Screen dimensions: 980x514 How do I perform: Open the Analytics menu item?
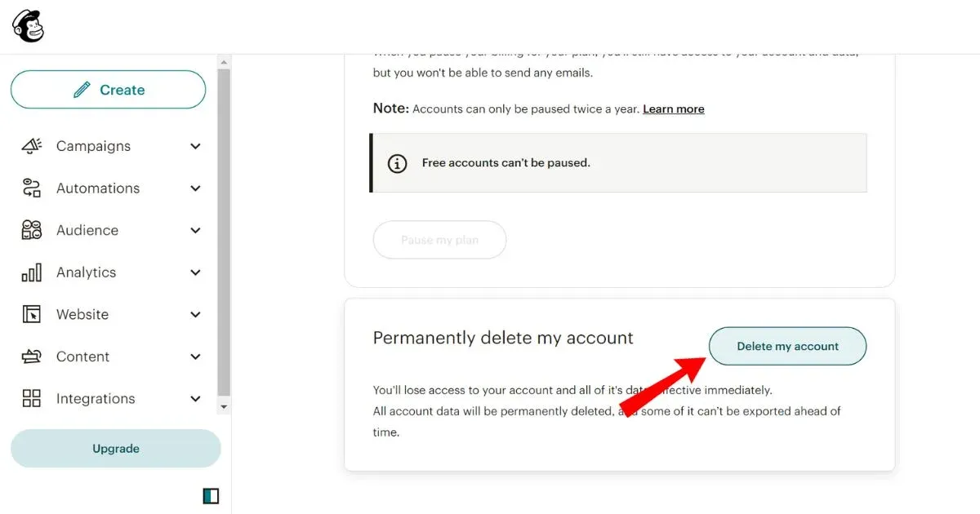point(87,272)
